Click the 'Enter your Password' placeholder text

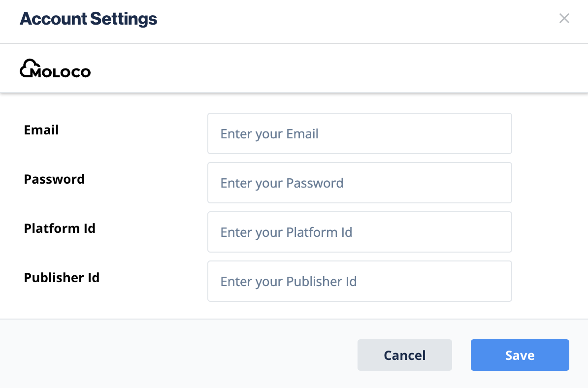coord(282,183)
